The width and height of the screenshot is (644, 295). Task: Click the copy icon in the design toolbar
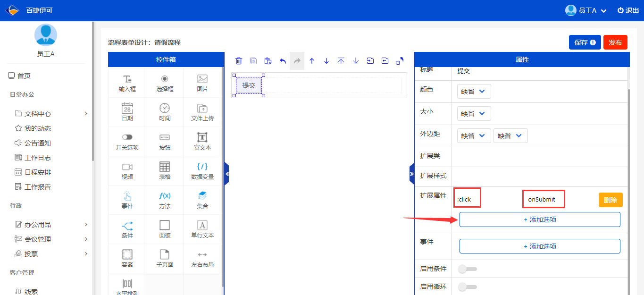[x=253, y=61]
